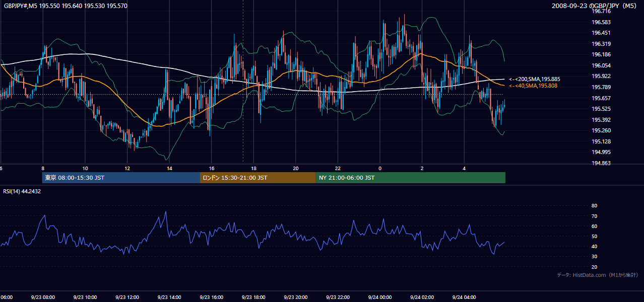Click the 9/23 14:00 time axis label
644x302 pixels.
(169, 297)
